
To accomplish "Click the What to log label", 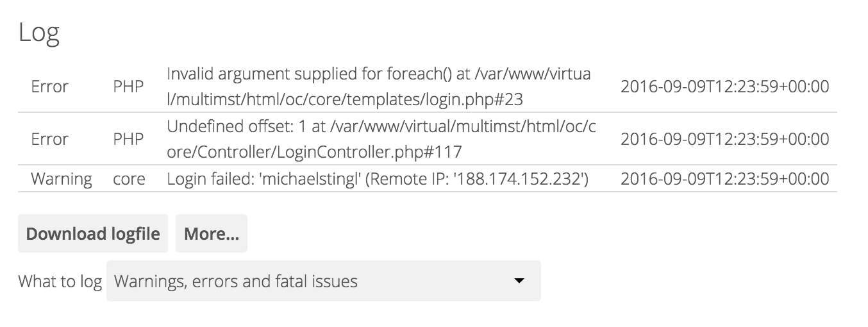I will coord(60,281).
